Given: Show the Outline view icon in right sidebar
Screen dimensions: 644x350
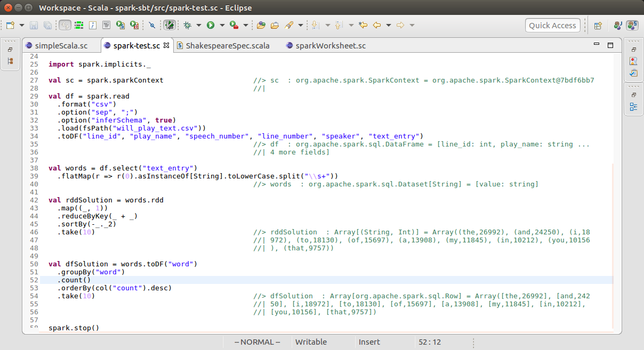Looking at the screenshot, I should point(633,107).
